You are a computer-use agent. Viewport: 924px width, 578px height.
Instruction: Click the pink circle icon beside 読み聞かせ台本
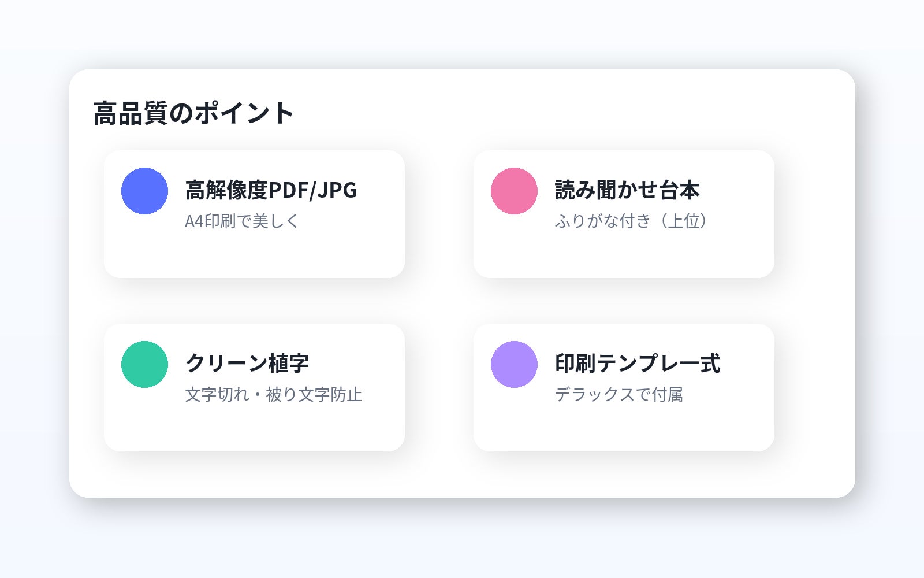point(514,191)
